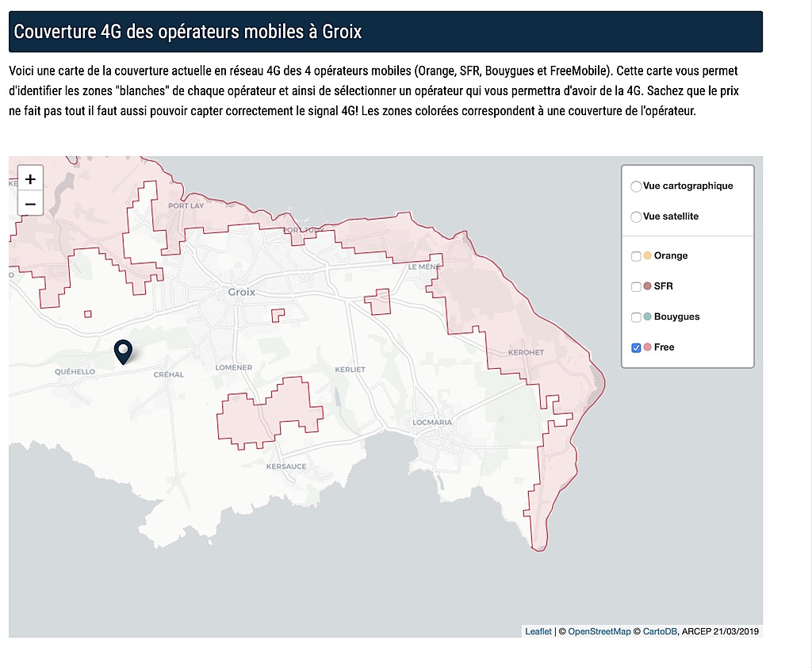The width and height of the screenshot is (812, 671).
Task: Click the Bouygues legend color dot
Action: pyautogui.click(x=647, y=316)
